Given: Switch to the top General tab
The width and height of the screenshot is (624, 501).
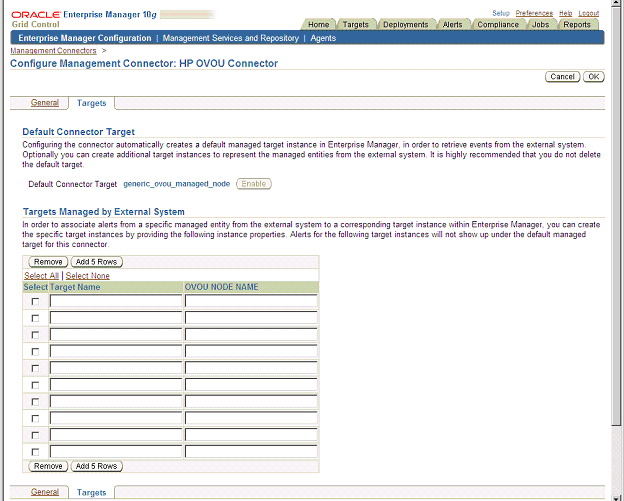Looking at the screenshot, I should tap(45, 103).
